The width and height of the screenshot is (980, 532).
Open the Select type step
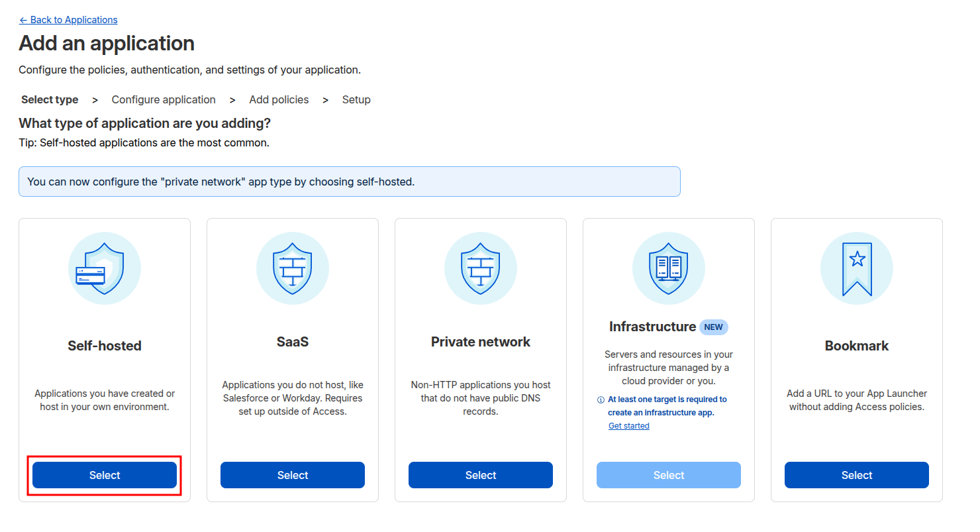click(x=50, y=99)
